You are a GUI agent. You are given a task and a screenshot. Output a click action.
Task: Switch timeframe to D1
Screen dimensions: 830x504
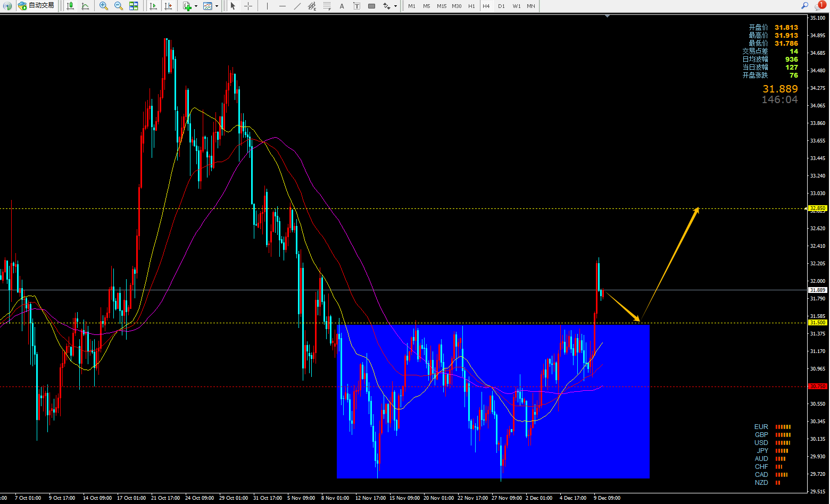[501, 6]
